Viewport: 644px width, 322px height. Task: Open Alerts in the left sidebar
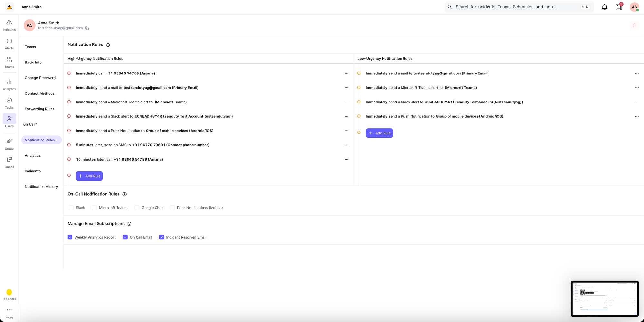tap(9, 44)
